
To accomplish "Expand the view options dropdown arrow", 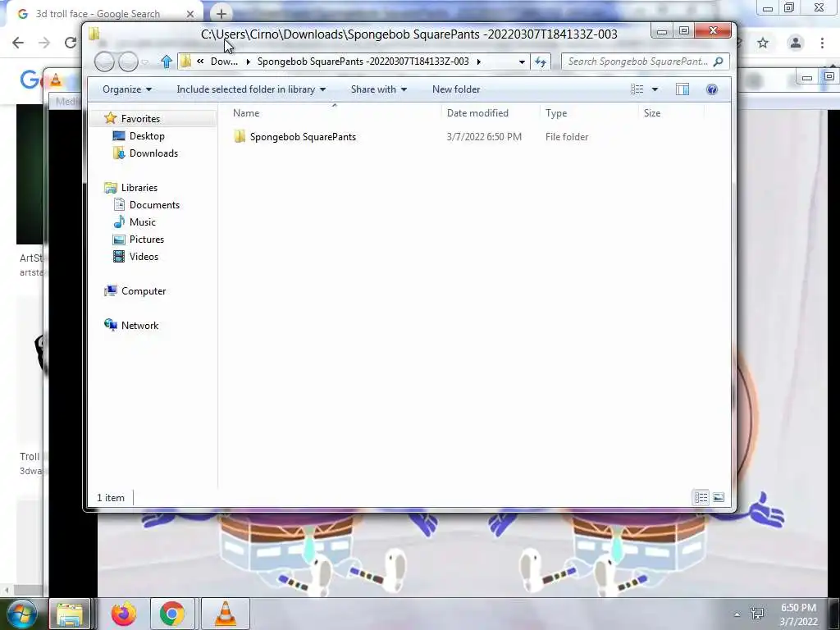I will point(655,89).
